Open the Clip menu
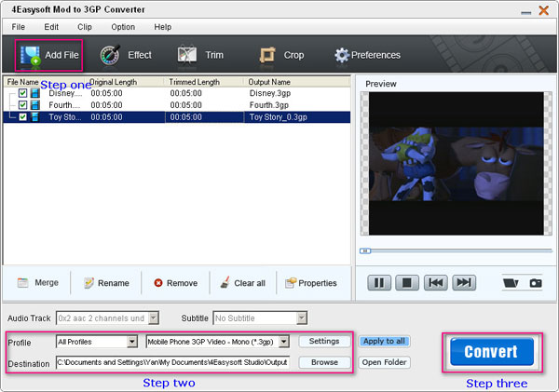The image size is (559, 392). pyautogui.click(x=85, y=27)
